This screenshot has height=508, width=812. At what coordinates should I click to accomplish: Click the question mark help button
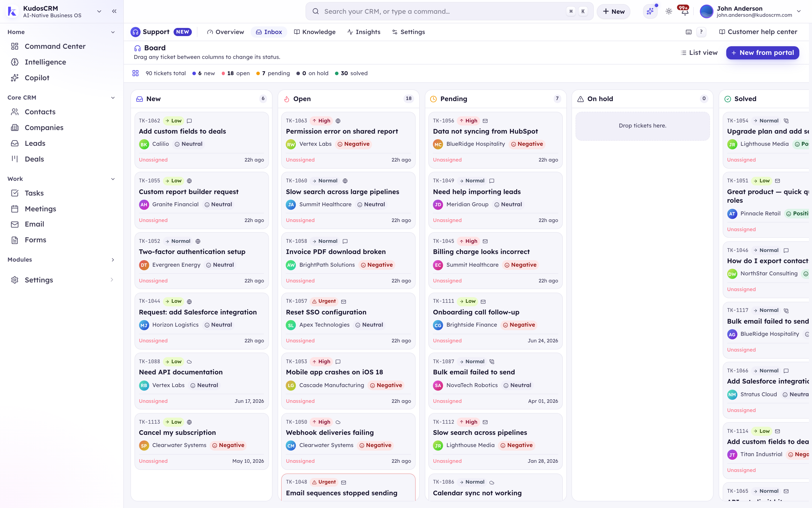(x=701, y=32)
